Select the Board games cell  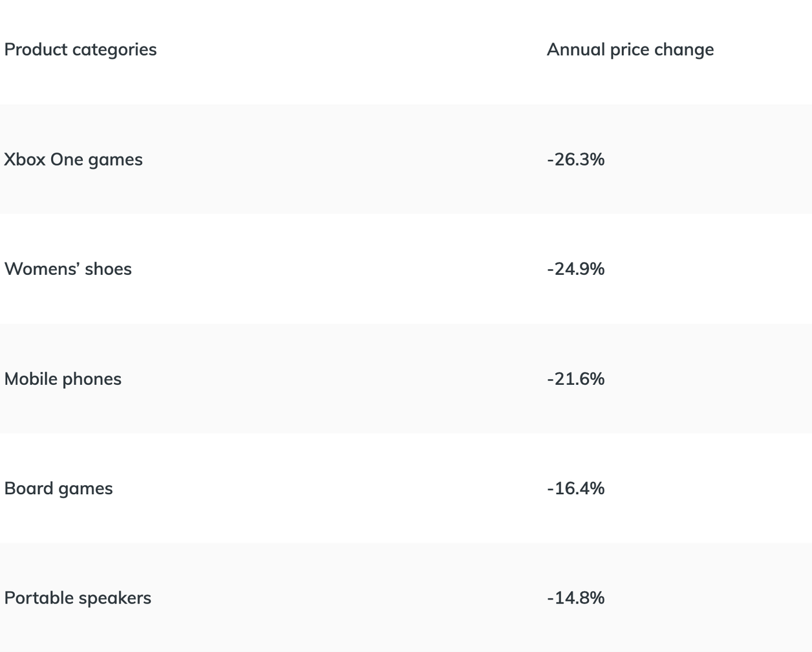(x=58, y=488)
